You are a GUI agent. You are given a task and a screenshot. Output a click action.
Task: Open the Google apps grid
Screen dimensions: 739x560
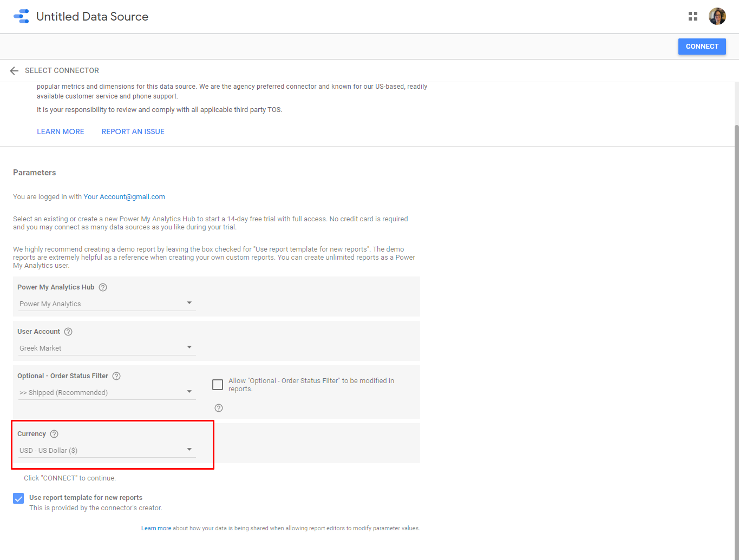[x=692, y=16]
